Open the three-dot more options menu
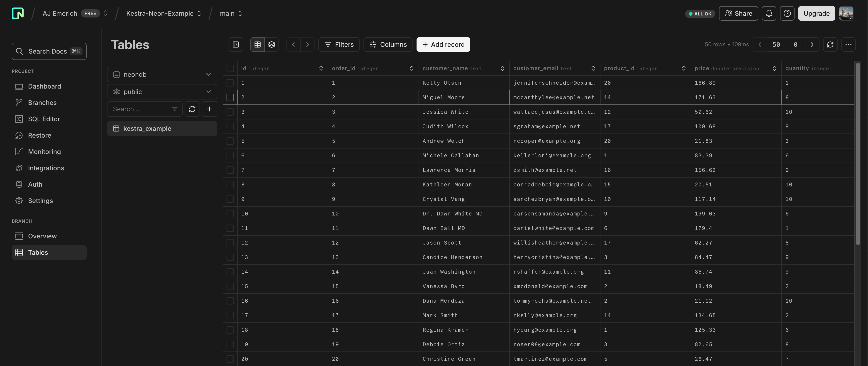This screenshot has width=868, height=366. [x=848, y=45]
